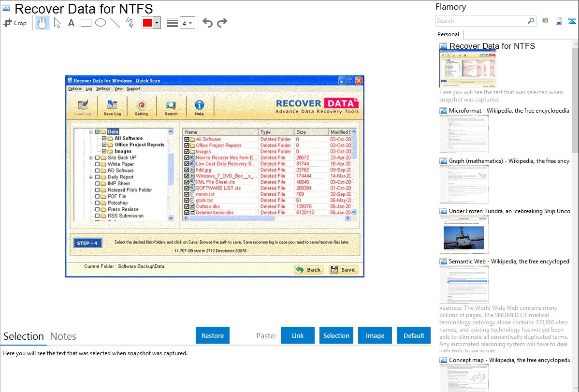
Task: Click the document page icon in Flamory panel
Action: (x=559, y=21)
